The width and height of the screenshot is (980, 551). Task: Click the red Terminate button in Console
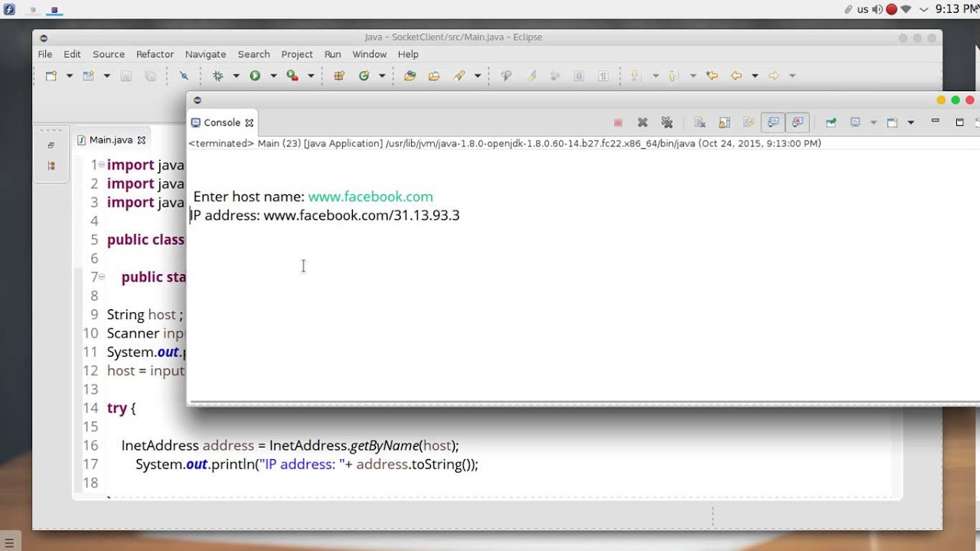[618, 122]
